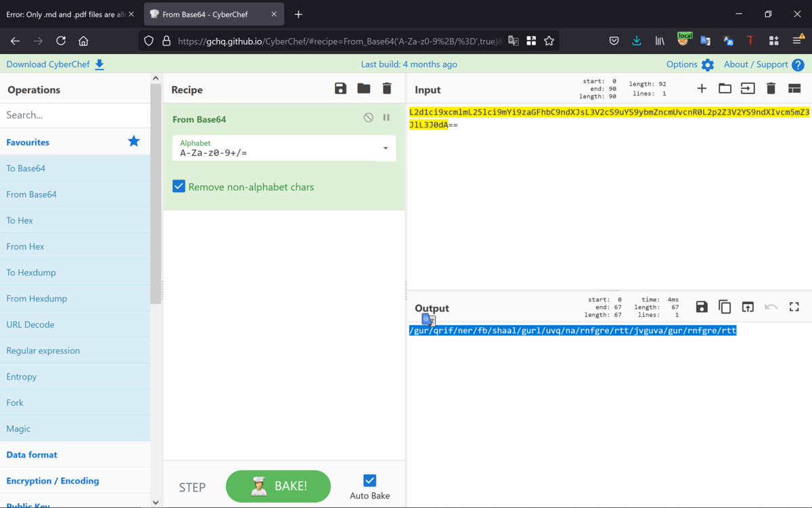This screenshot has width=812, height=508.
Task: Select the Regular expression operation
Action: tap(75, 351)
